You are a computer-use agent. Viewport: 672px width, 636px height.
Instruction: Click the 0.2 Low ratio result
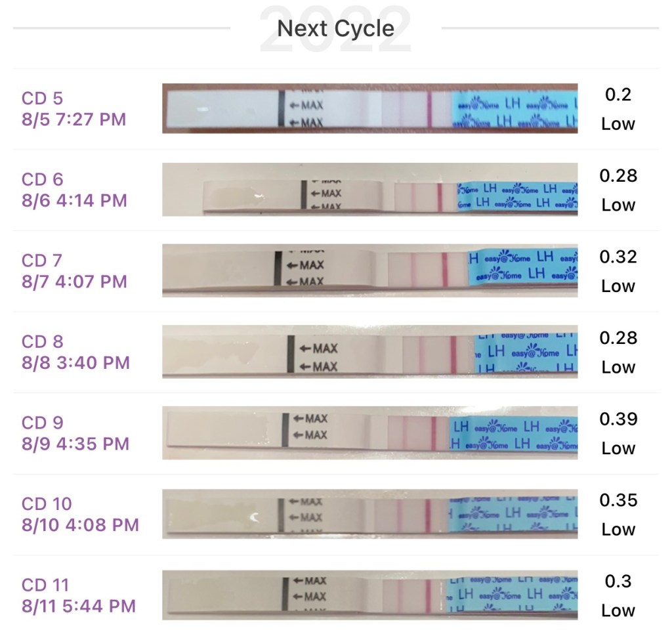(618, 109)
